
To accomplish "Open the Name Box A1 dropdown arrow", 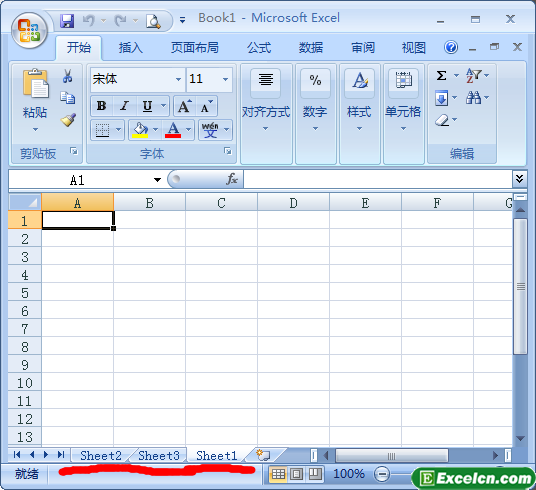I will (x=157, y=180).
